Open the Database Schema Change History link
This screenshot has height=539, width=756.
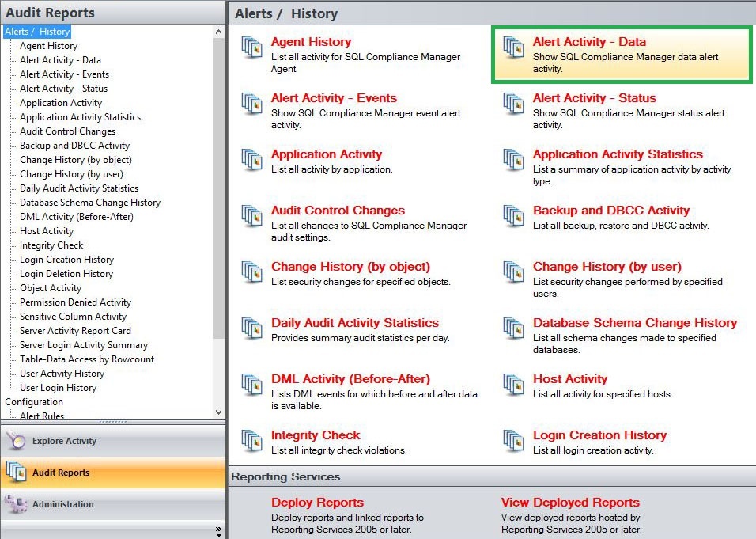pyautogui.click(x=635, y=323)
